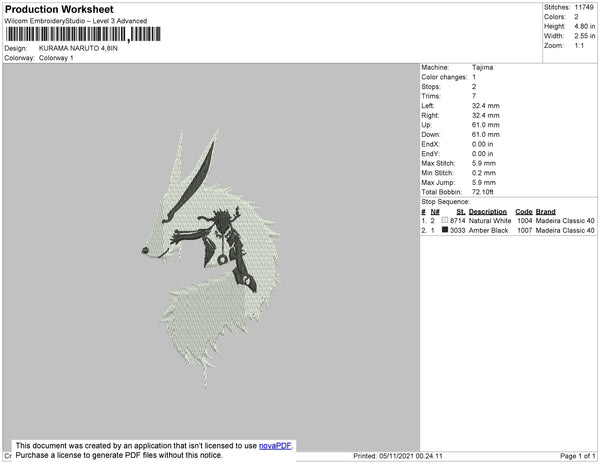Click the Natural White color swatch
Screen dimensions: 600x464
click(445, 220)
